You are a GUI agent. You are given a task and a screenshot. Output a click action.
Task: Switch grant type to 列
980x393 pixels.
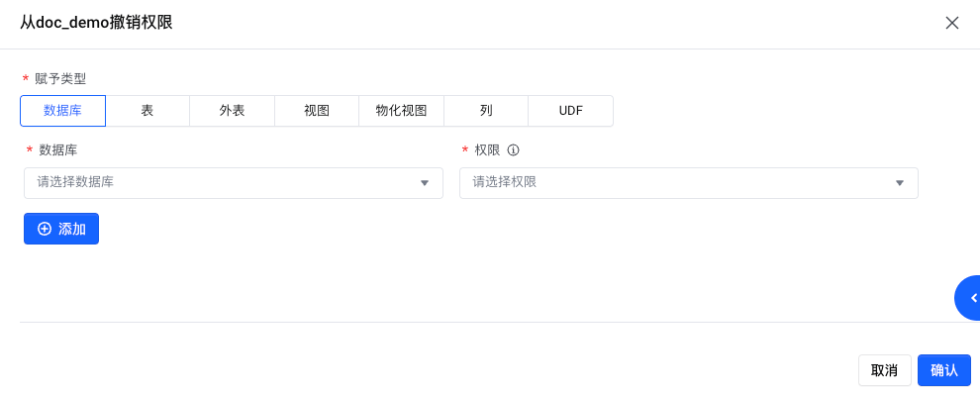pos(486,111)
